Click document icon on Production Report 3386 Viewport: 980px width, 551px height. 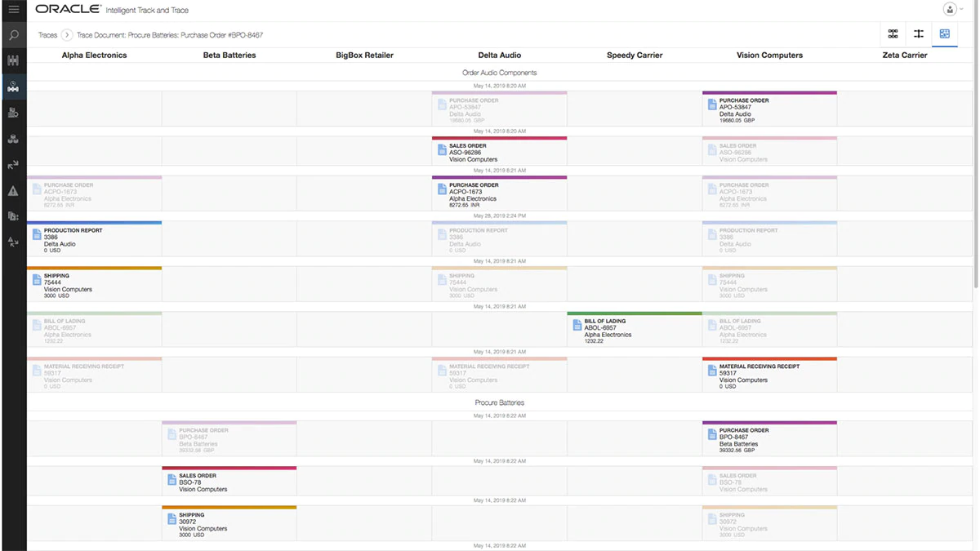coord(36,234)
